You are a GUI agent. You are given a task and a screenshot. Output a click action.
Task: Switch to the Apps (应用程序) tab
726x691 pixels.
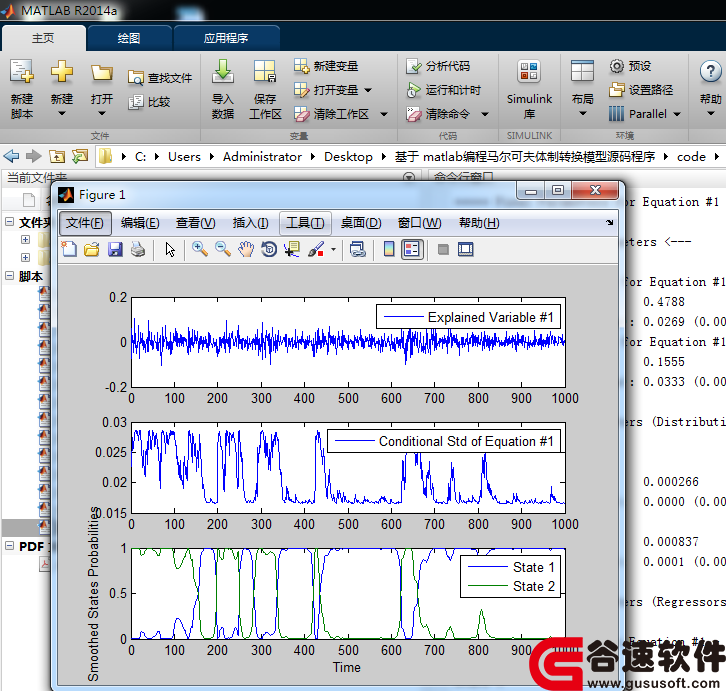click(x=226, y=38)
